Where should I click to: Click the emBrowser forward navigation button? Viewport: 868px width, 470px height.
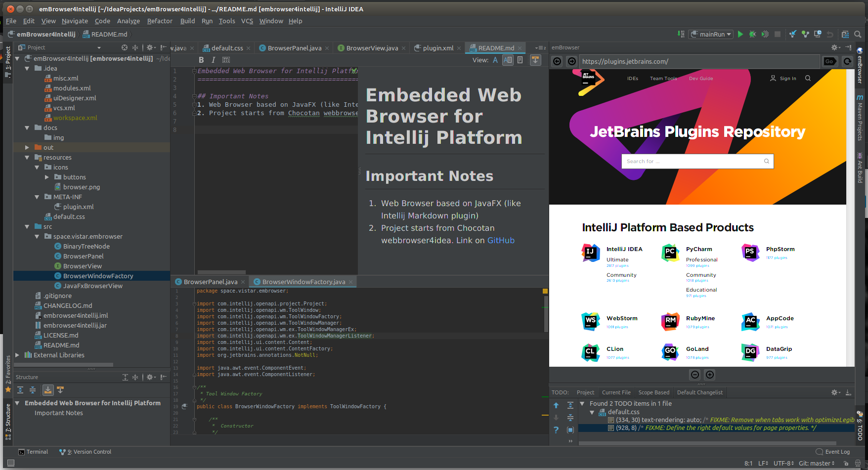[572, 61]
